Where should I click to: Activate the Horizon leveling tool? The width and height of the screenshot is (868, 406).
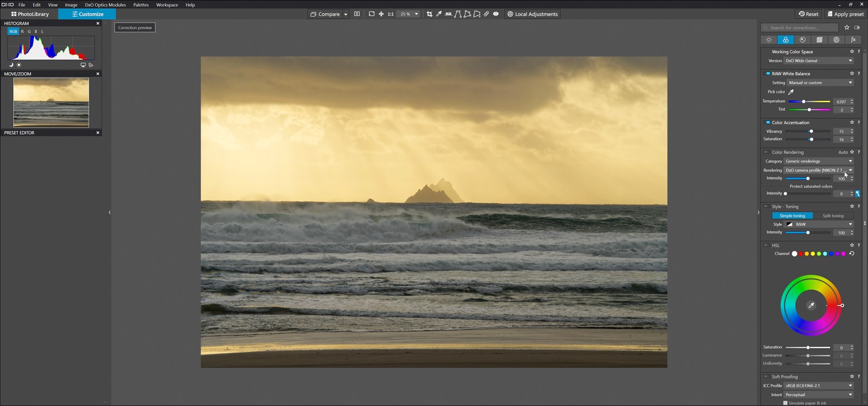point(448,14)
